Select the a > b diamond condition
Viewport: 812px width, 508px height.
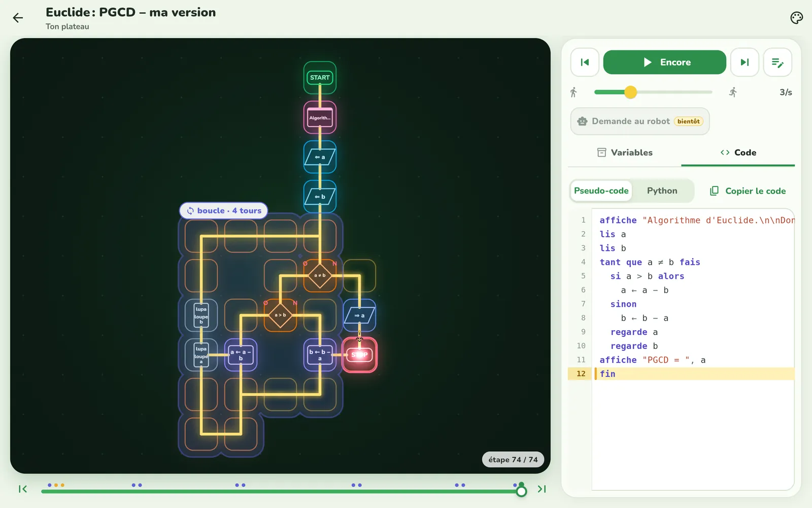[x=280, y=315]
